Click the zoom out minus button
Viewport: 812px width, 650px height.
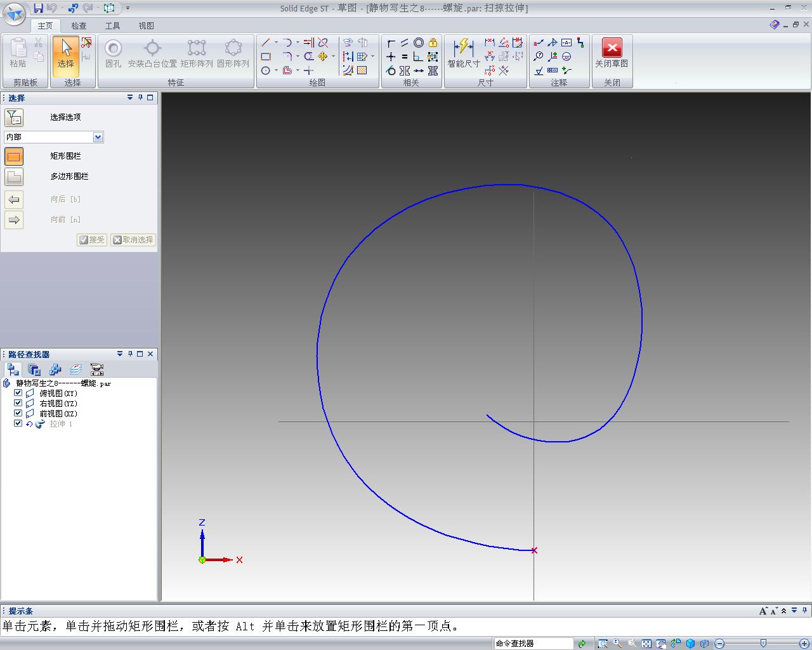[719, 644]
